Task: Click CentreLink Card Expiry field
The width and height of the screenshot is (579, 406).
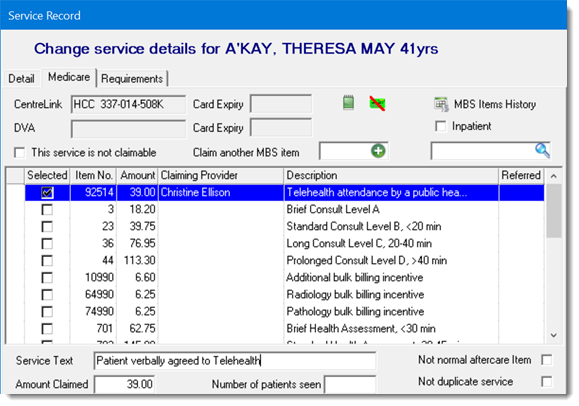Action: 281,104
